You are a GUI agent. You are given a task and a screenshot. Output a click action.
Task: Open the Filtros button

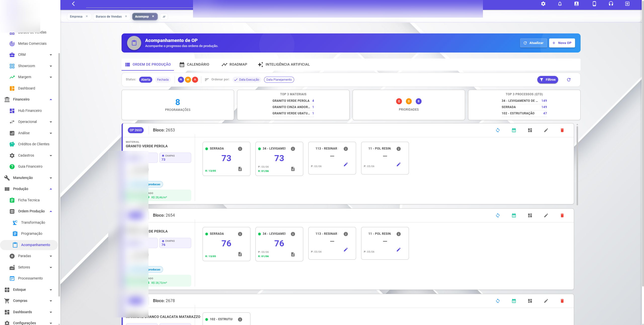[x=548, y=80]
